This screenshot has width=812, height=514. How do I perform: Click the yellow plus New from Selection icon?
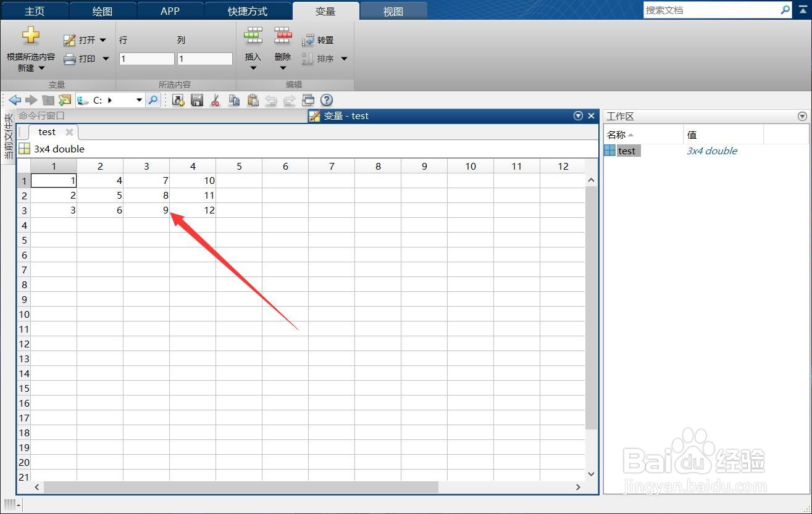click(31, 36)
